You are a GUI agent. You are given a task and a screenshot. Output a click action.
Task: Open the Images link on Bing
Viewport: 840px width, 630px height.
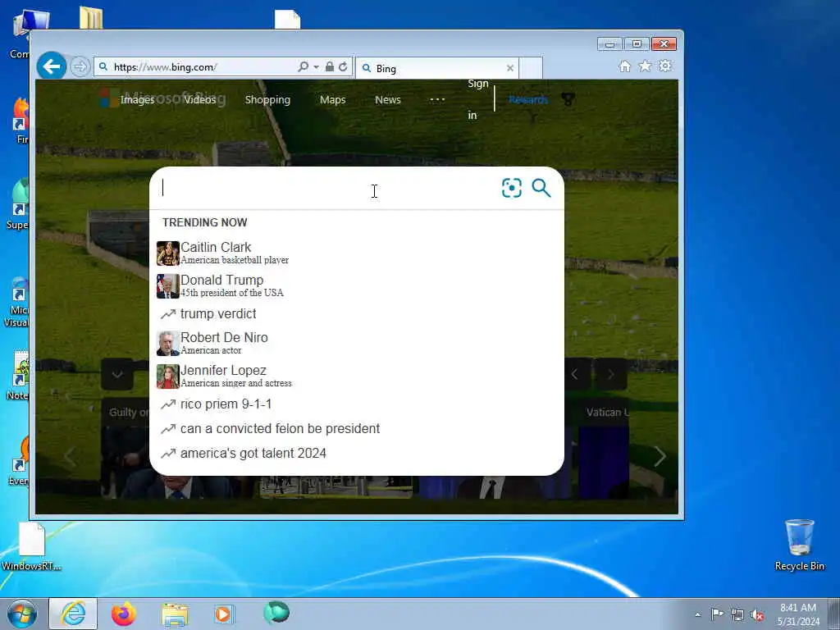[x=137, y=99]
